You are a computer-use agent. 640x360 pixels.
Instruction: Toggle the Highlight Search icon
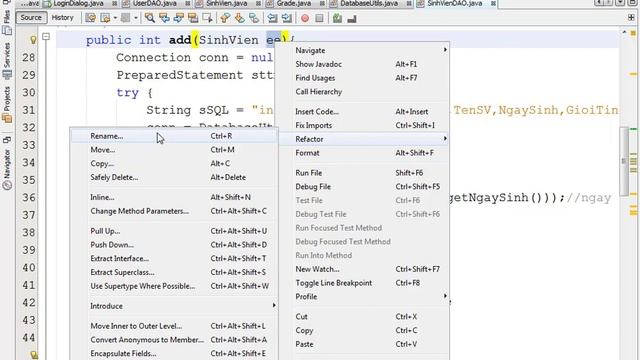pyautogui.click(x=193, y=18)
